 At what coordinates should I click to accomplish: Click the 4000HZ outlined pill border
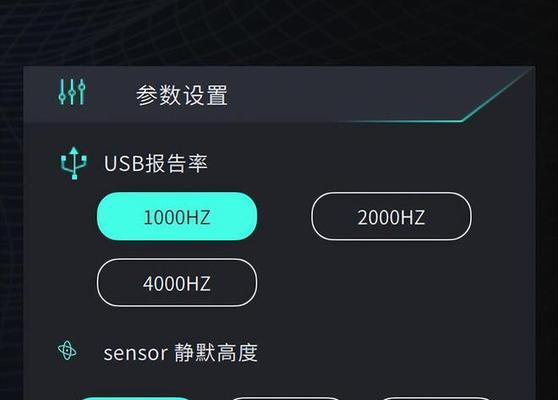(x=177, y=259)
